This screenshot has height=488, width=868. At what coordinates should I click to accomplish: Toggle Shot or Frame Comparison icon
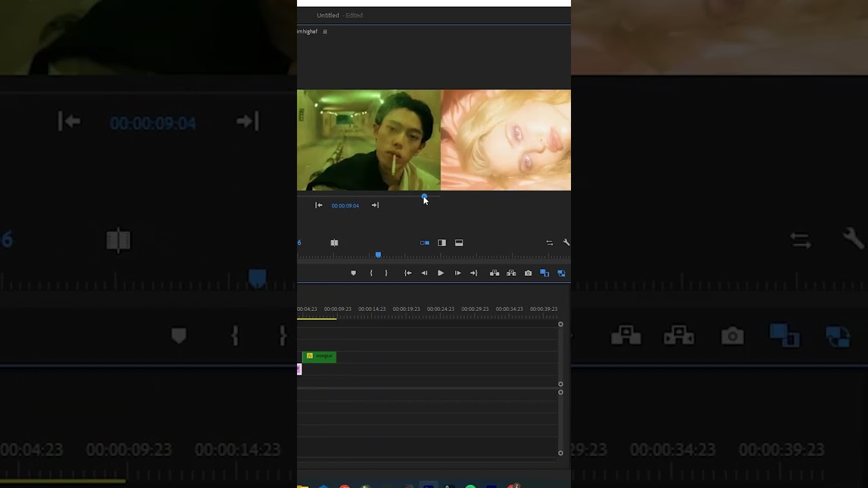coord(334,243)
